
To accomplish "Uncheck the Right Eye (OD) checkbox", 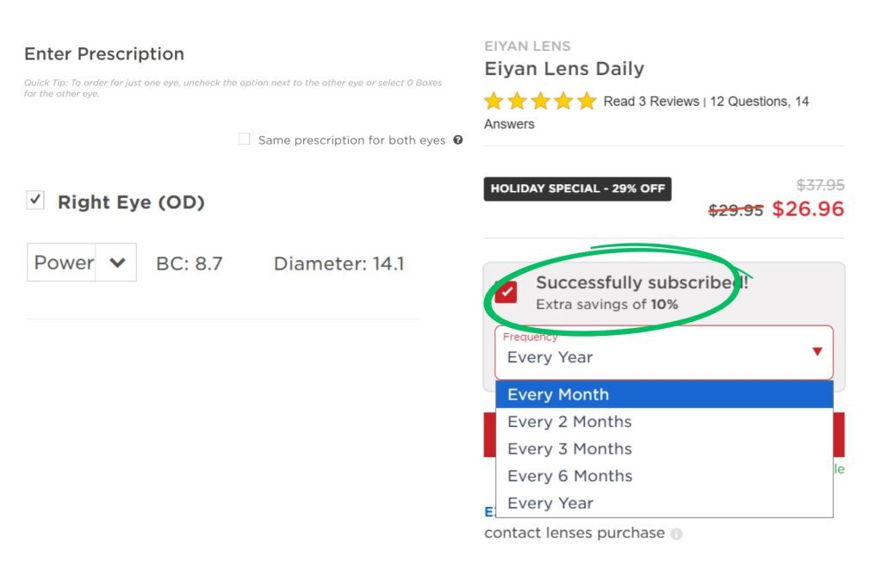I will coord(35,201).
